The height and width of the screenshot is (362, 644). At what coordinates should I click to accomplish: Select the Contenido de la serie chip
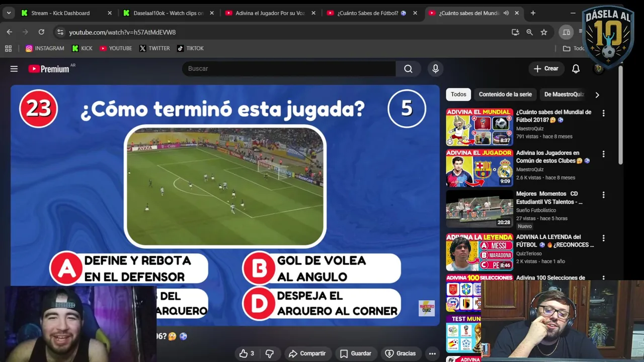(x=505, y=95)
